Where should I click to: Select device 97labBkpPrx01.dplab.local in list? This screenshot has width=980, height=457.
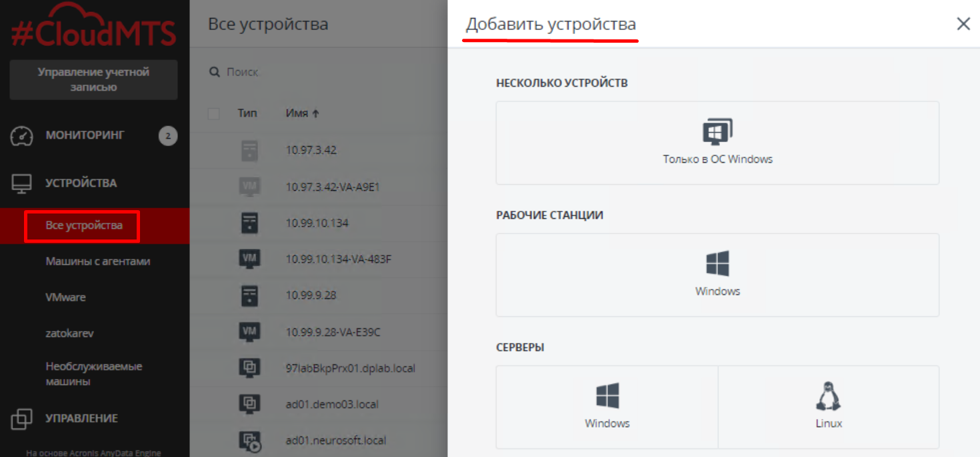tap(350, 368)
